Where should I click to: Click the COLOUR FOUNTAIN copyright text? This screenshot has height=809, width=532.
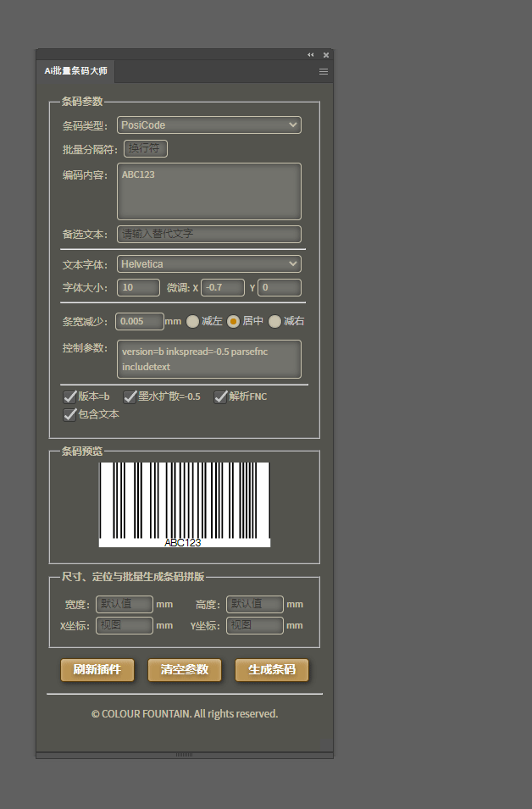pos(185,713)
